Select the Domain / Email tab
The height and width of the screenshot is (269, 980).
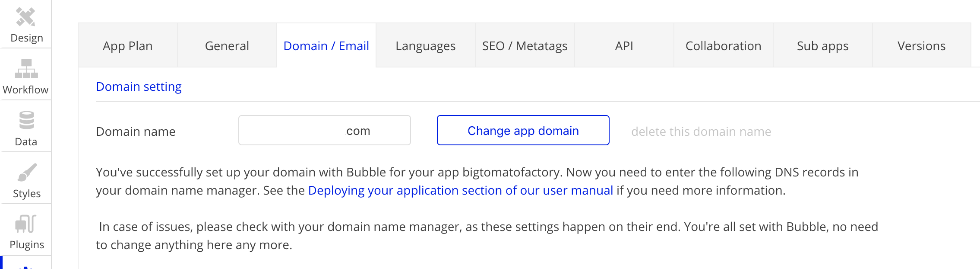(x=326, y=46)
